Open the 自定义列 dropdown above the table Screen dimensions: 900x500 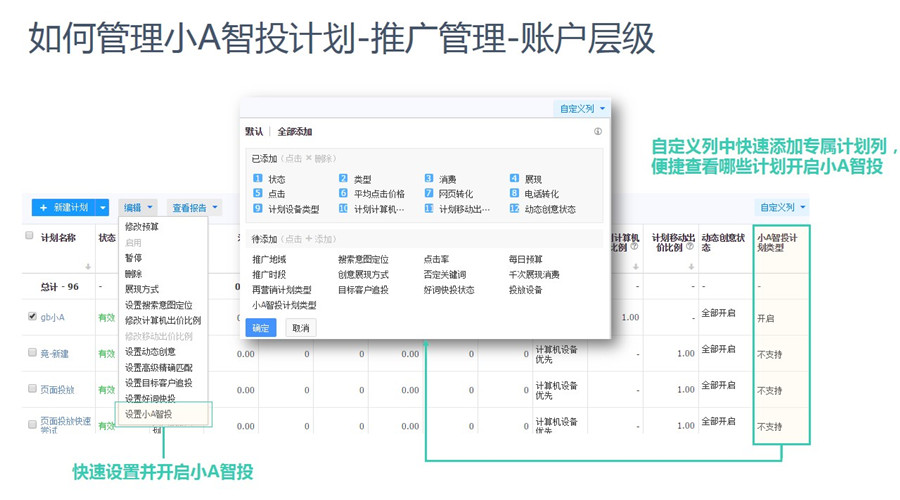(782, 207)
